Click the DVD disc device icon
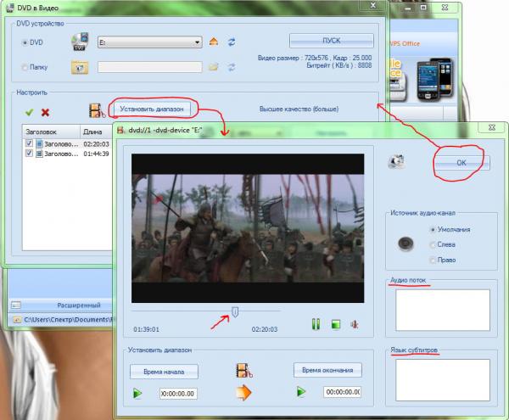509x420 pixels. tap(80, 42)
